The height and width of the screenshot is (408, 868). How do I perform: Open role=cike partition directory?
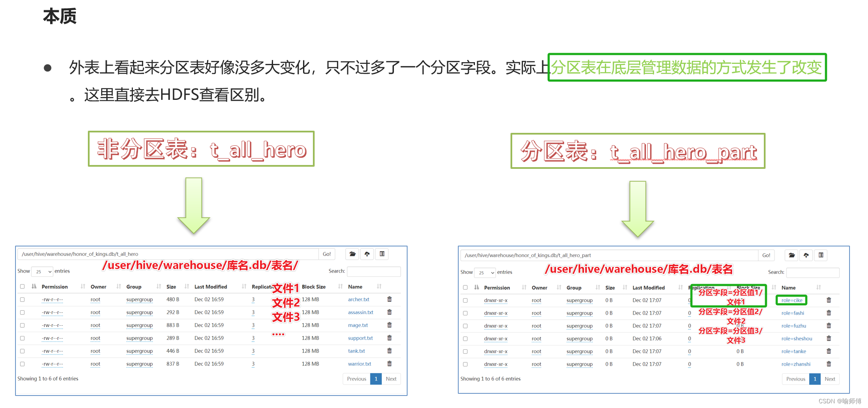(x=792, y=300)
